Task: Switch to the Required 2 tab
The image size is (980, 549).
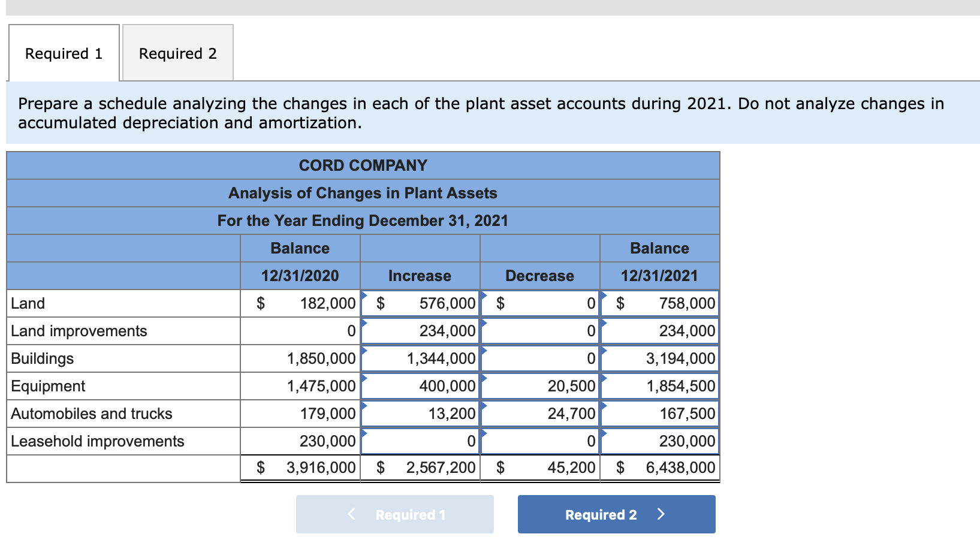Action: click(x=177, y=53)
